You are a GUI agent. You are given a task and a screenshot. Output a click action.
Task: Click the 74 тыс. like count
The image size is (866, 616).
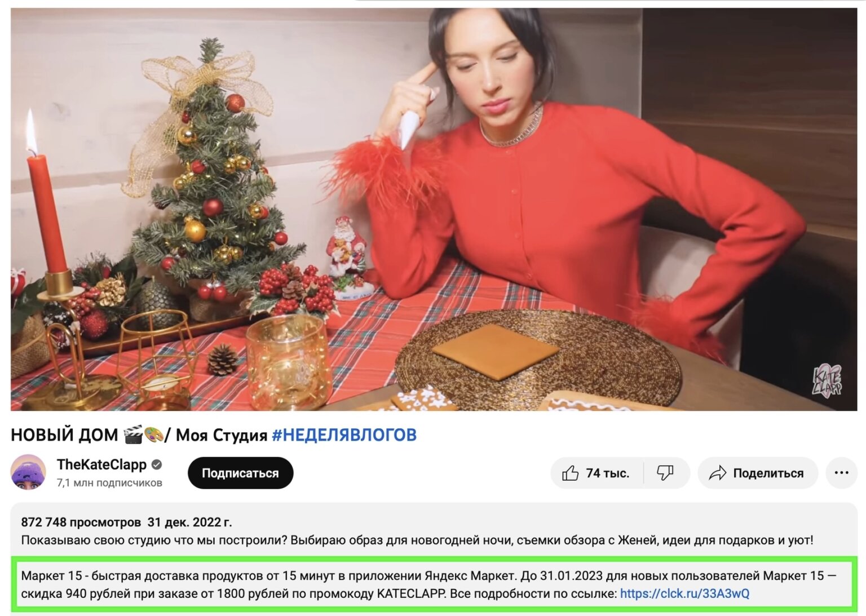point(607,473)
